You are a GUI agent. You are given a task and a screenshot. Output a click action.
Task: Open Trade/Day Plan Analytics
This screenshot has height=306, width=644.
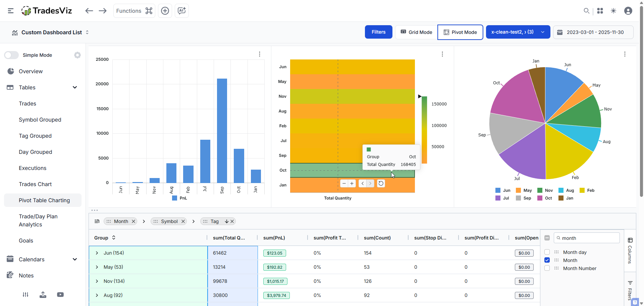(x=38, y=220)
